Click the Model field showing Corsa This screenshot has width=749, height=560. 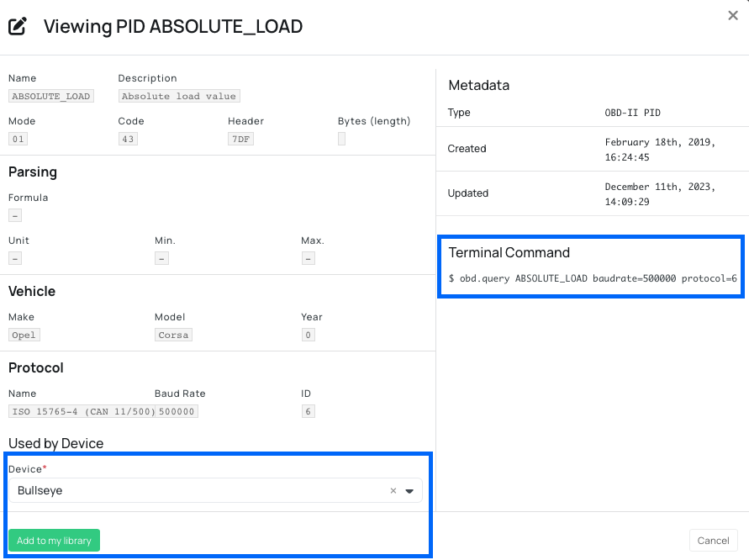173,335
